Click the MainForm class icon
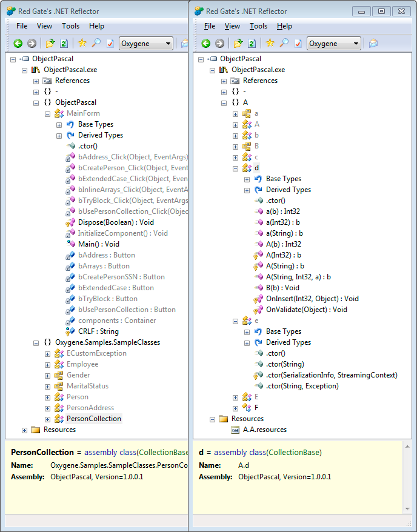This screenshot has width=417, height=532. point(59,113)
